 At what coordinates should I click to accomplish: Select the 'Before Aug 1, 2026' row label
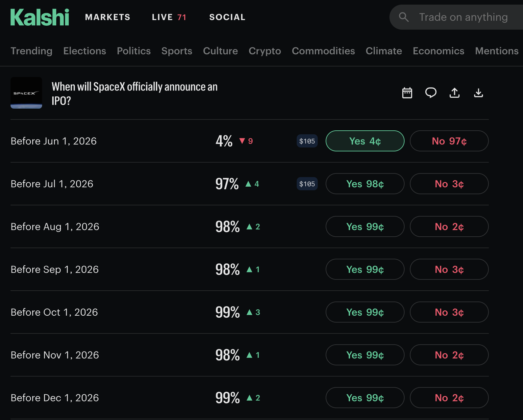(x=55, y=227)
